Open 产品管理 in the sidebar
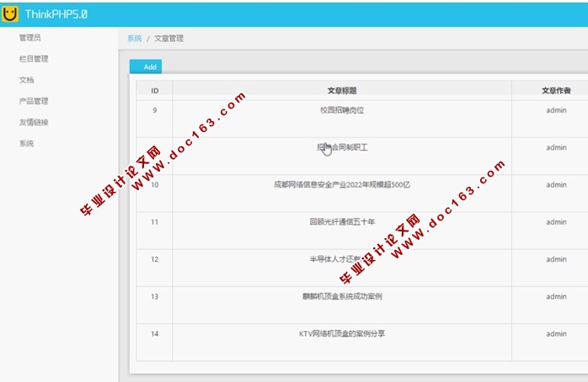Viewport: 588px width, 382px height. (34, 101)
